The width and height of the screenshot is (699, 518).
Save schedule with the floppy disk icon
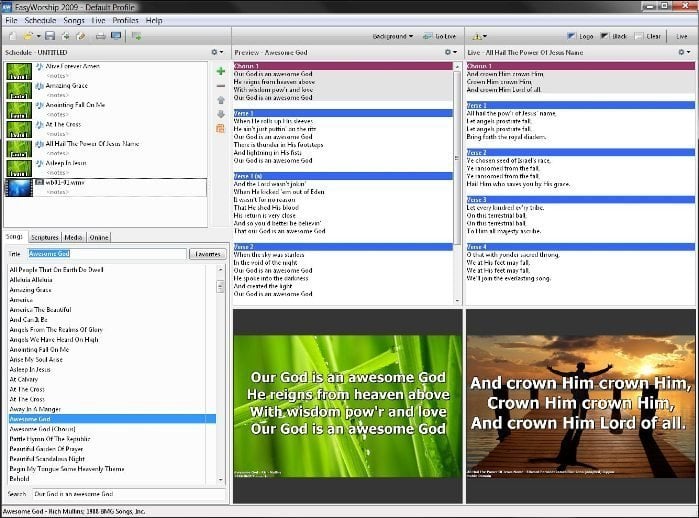50,36
